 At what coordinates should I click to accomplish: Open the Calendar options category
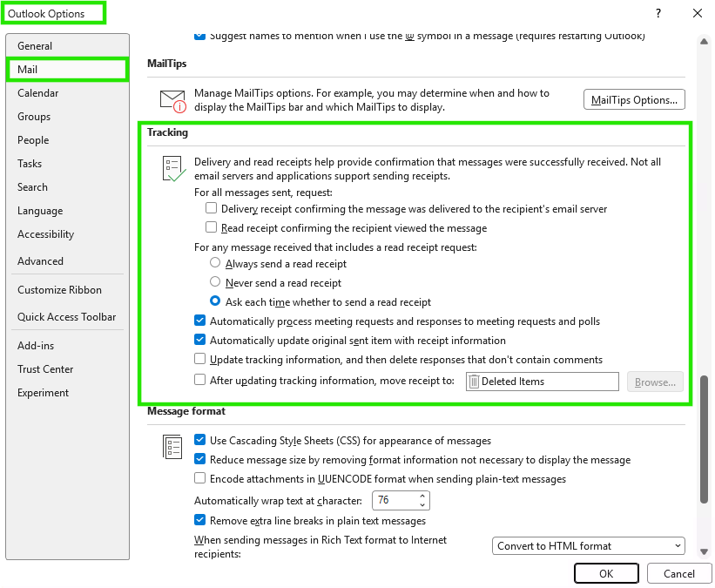[x=67, y=93]
